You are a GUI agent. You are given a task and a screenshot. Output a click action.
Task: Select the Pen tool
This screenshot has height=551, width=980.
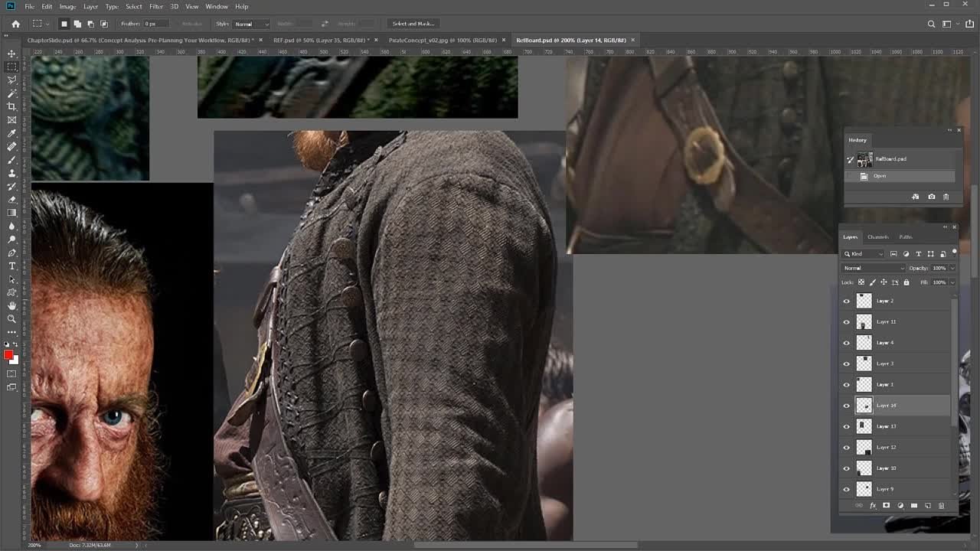click(x=11, y=253)
